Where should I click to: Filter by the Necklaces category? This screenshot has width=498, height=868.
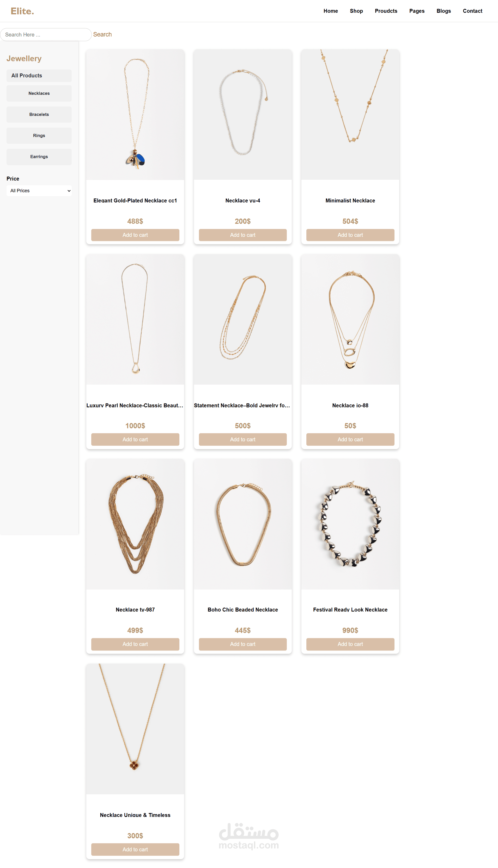click(39, 93)
